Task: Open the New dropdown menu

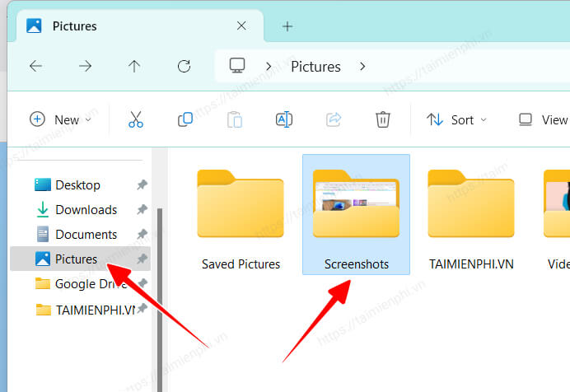Action: [60, 119]
